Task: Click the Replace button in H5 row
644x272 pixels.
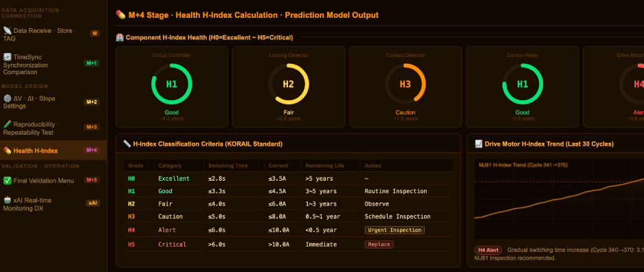Action: [x=379, y=245]
